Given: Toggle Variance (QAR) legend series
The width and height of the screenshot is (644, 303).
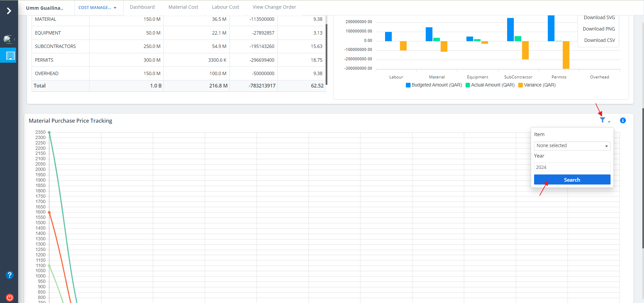Looking at the screenshot, I should (537, 85).
